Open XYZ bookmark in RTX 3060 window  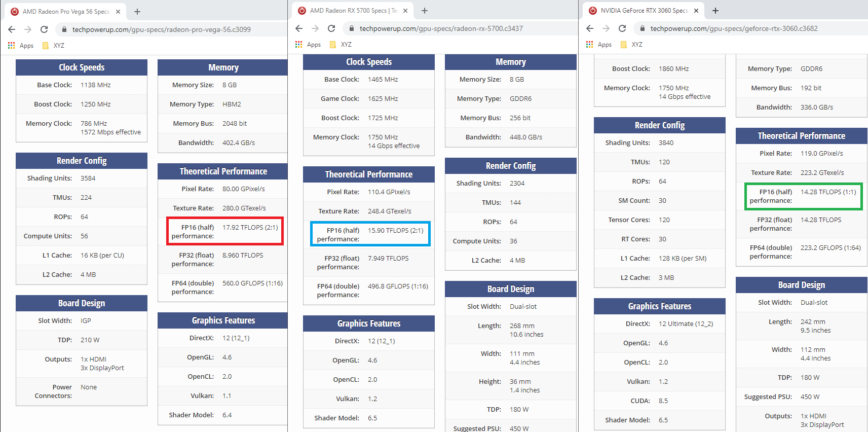pos(632,45)
